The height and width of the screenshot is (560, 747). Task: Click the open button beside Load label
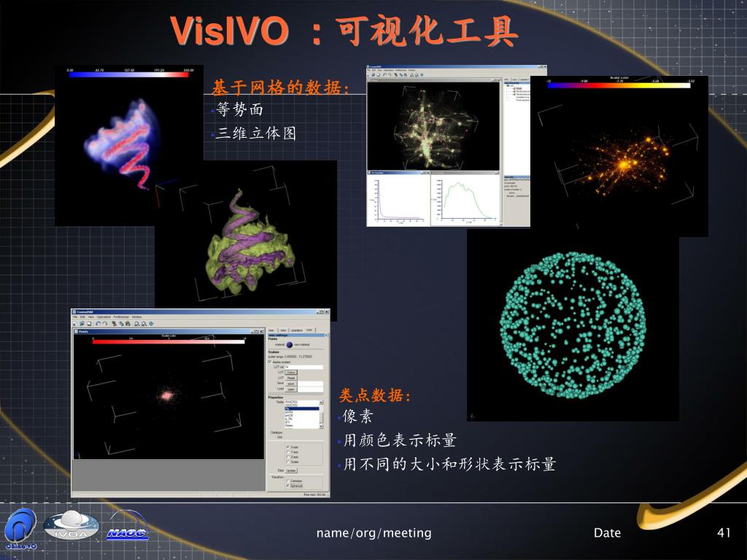click(291, 389)
